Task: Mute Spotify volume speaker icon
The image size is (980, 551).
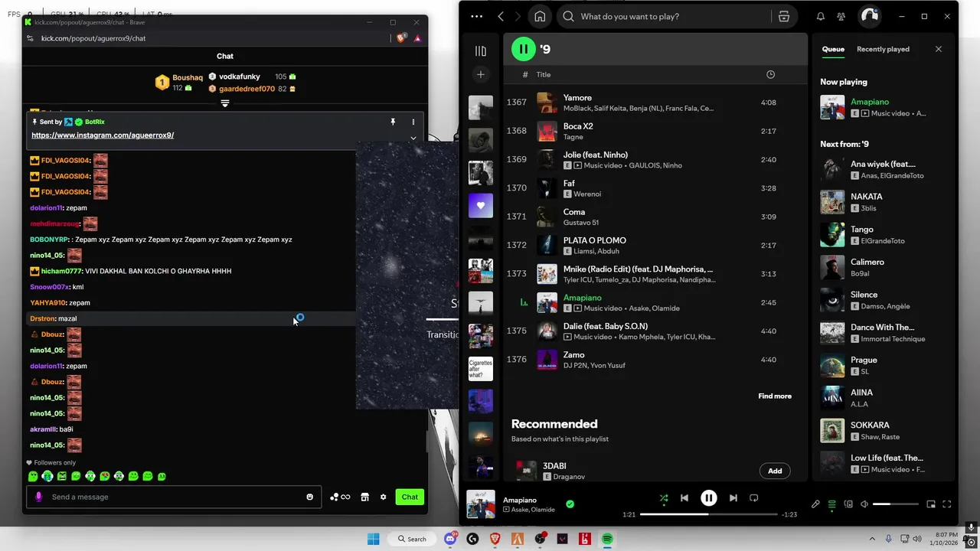Action: (864, 504)
